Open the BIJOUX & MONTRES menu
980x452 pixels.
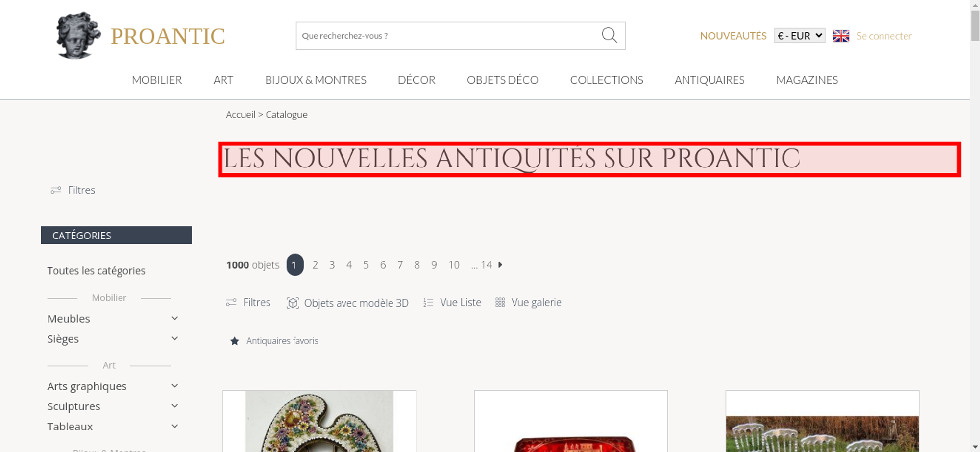[x=316, y=80]
